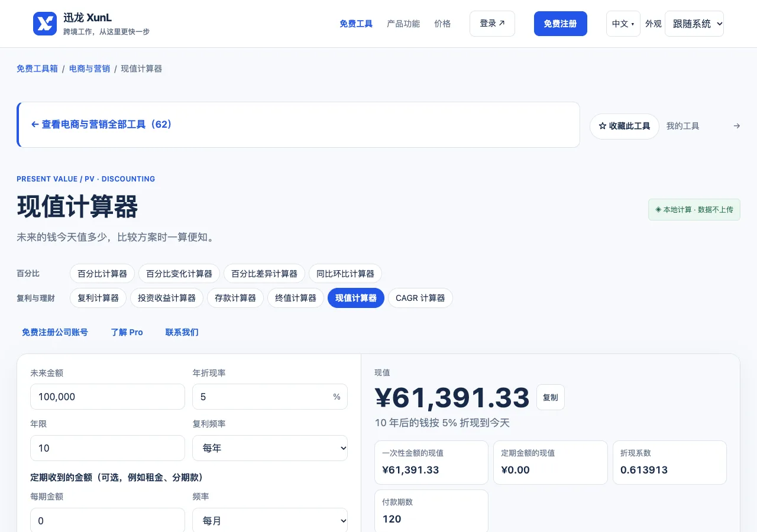Go to 免费工具箱 breadcrumb
The height and width of the screenshot is (532, 757).
pyautogui.click(x=37, y=69)
